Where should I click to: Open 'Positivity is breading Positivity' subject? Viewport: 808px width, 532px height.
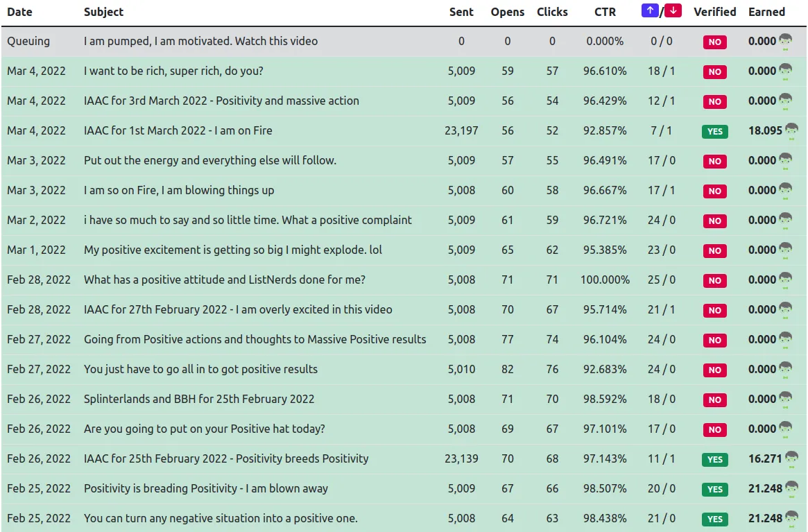pos(205,489)
